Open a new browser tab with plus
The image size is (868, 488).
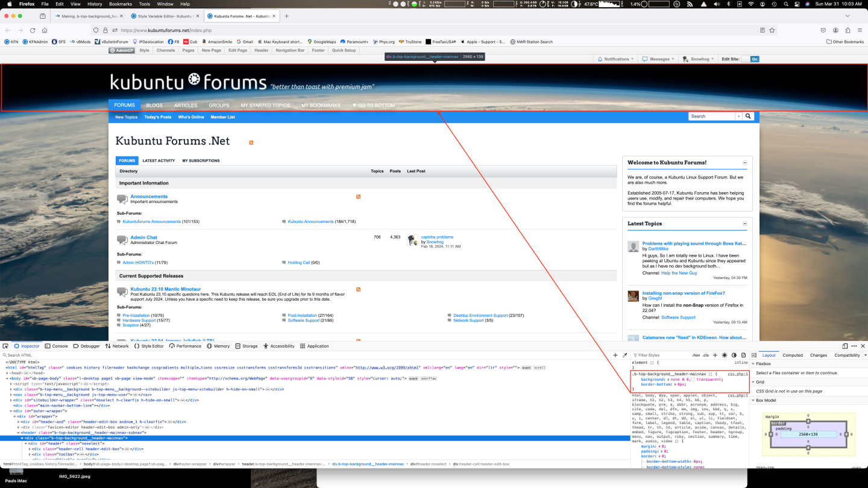(x=287, y=16)
